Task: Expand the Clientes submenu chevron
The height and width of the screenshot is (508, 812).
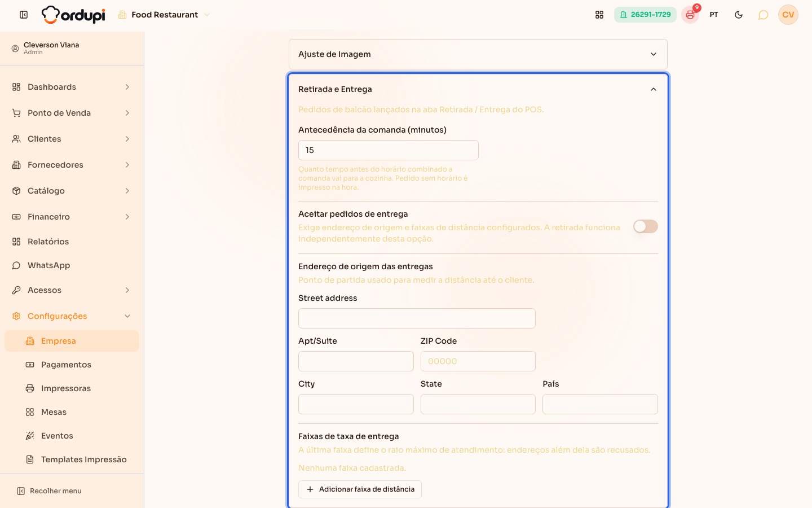Action: point(127,139)
